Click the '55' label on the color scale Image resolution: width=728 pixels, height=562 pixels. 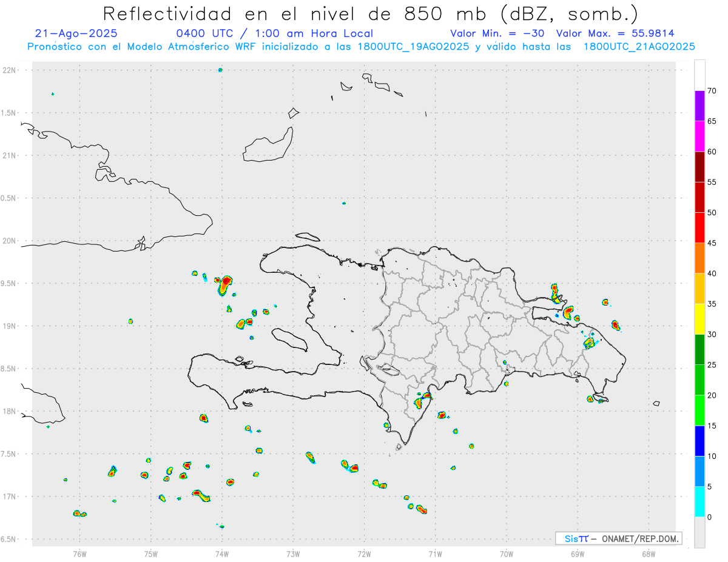point(712,182)
